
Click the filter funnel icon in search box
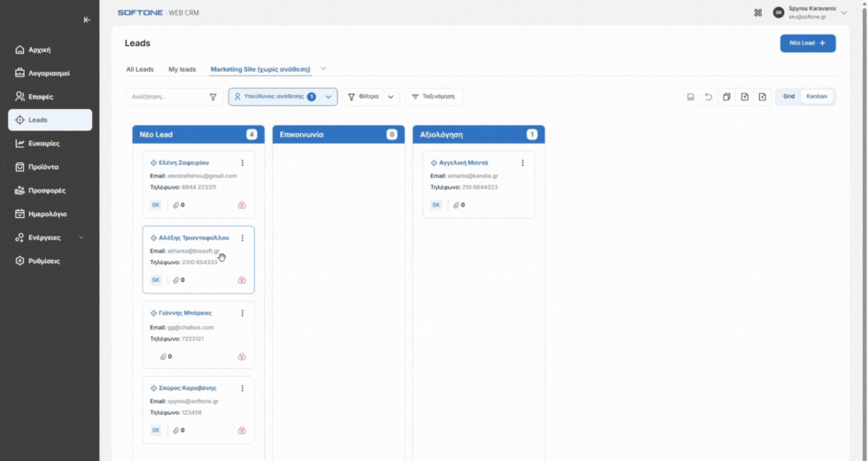pos(213,97)
